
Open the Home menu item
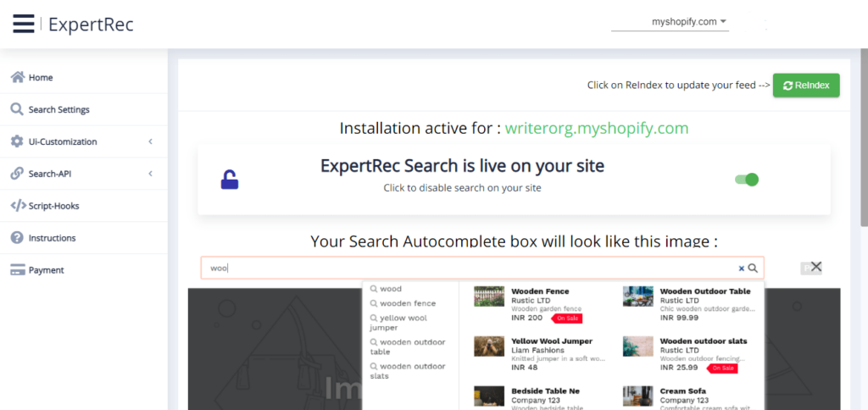point(84,77)
